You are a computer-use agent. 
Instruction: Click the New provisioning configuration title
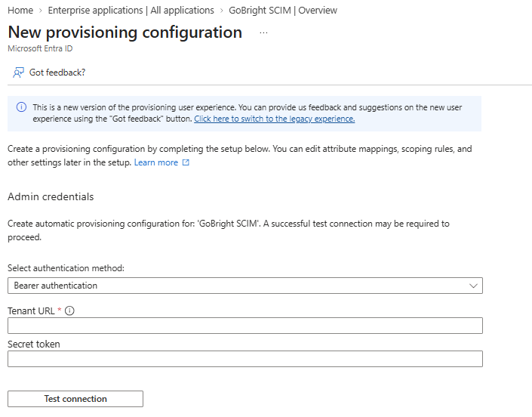tap(125, 32)
